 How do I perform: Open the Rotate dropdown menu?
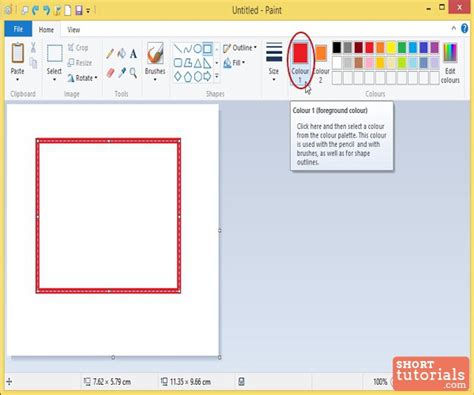click(x=82, y=78)
